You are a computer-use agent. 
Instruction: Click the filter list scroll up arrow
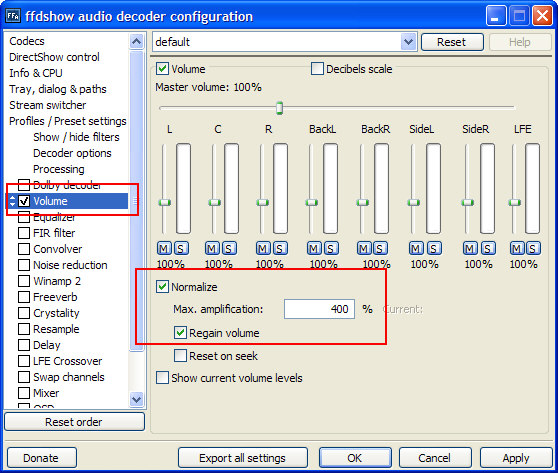pyautogui.click(x=137, y=42)
